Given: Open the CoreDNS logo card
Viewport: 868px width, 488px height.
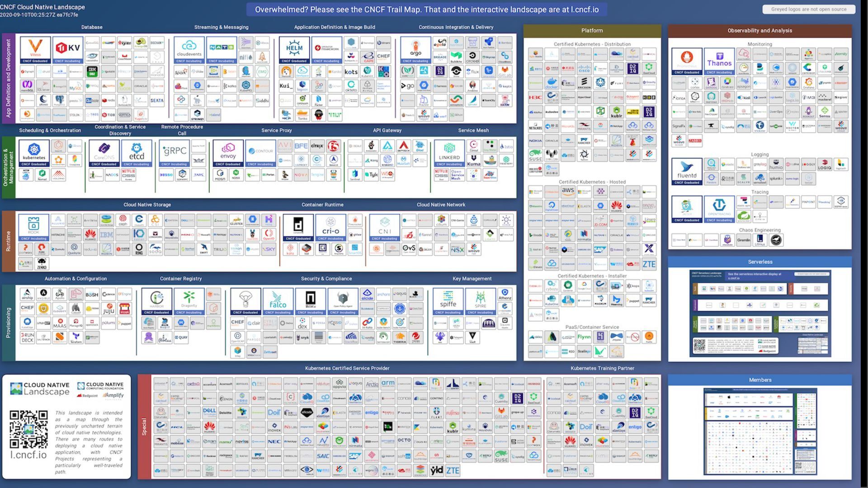Looking at the screenshot, I should tap(104, 153).
